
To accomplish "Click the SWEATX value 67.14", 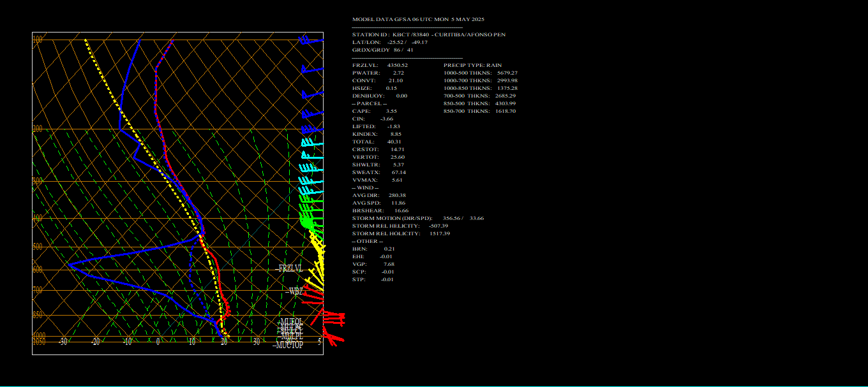I will 399,172.
